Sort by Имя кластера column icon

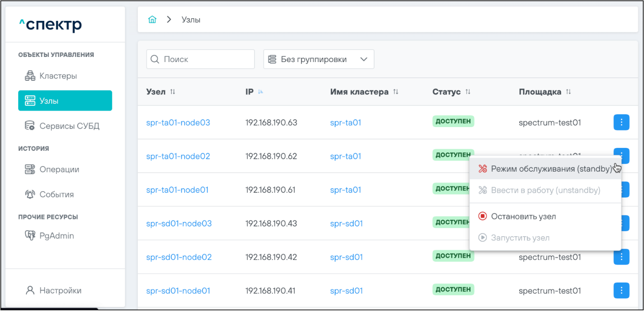396,92
